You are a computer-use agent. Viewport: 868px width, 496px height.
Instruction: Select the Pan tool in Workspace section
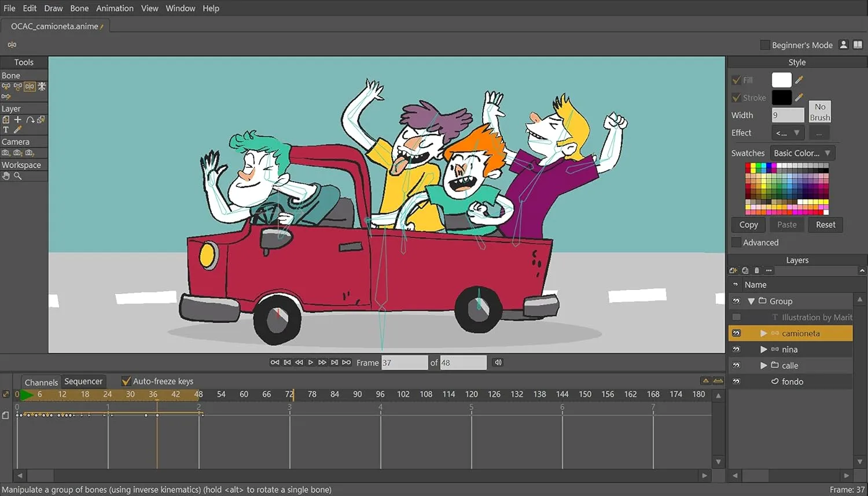pyautogui.click(x=6, y=176)
